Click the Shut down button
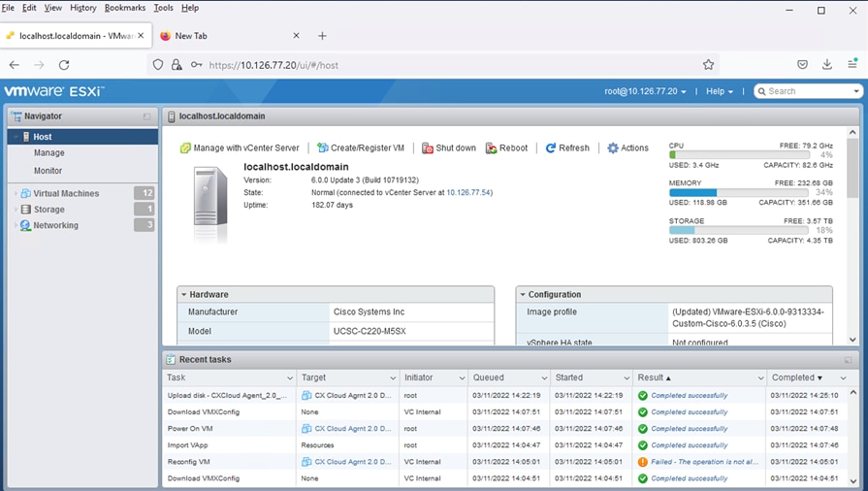The image size is (868, 491). (449, 147)
